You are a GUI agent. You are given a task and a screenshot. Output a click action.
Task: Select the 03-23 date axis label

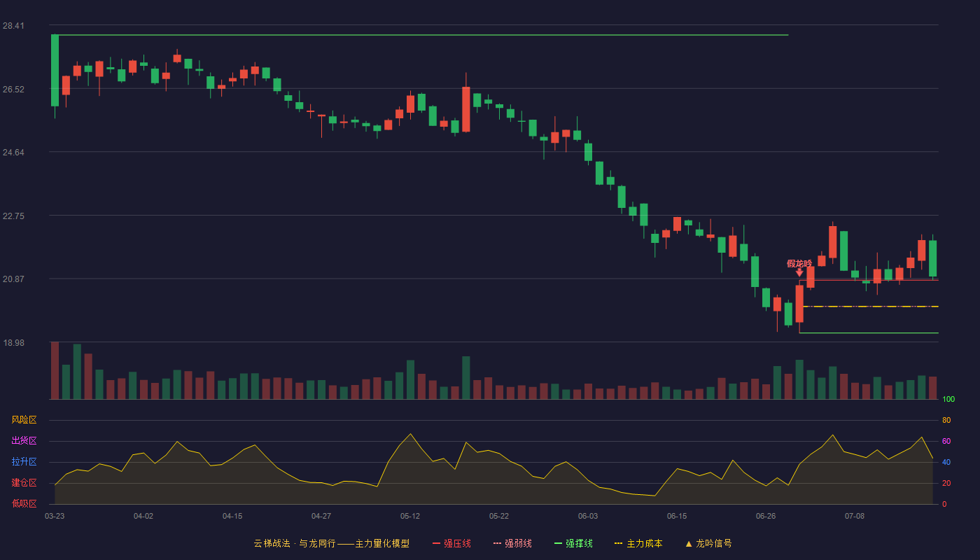(55, 516)
